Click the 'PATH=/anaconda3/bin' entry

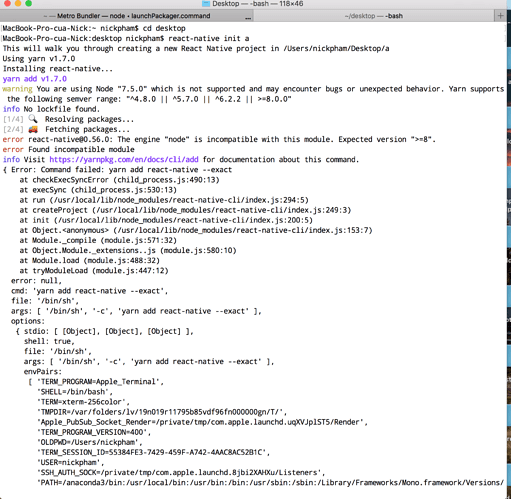[270, 482]
